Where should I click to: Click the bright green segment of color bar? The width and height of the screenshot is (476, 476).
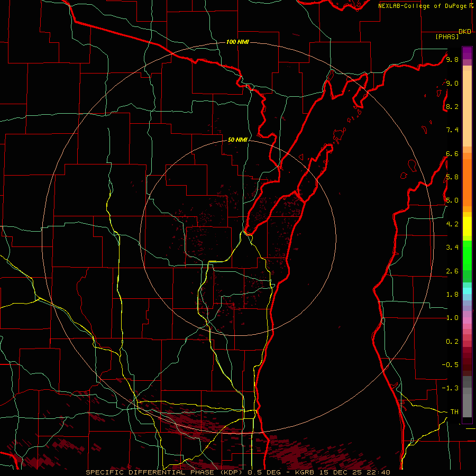[467, 256]
